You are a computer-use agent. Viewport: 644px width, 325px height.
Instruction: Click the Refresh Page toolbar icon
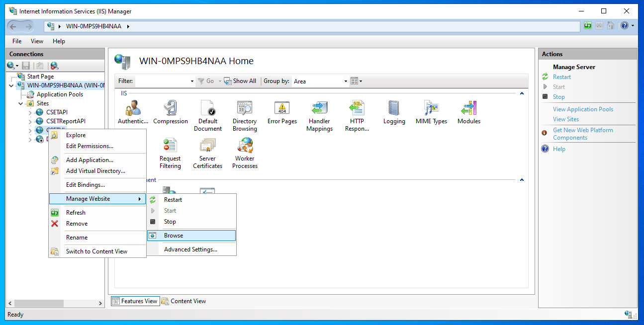click(588, 26)
